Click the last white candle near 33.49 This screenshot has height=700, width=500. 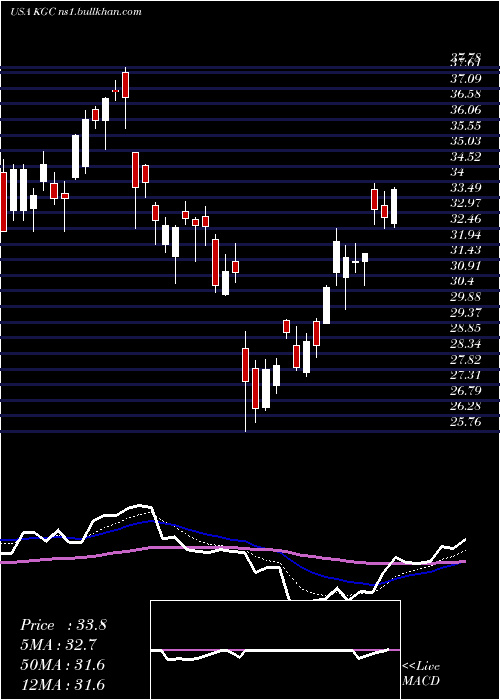click(x=394, y=207)
